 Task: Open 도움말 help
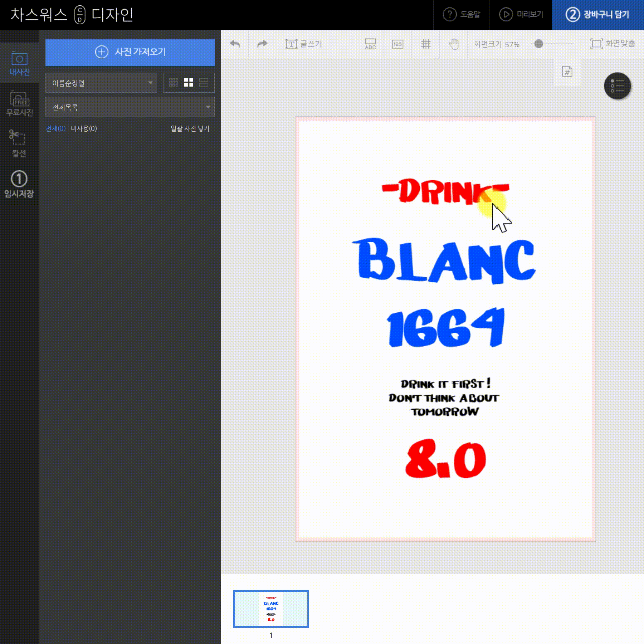(462, 15)
